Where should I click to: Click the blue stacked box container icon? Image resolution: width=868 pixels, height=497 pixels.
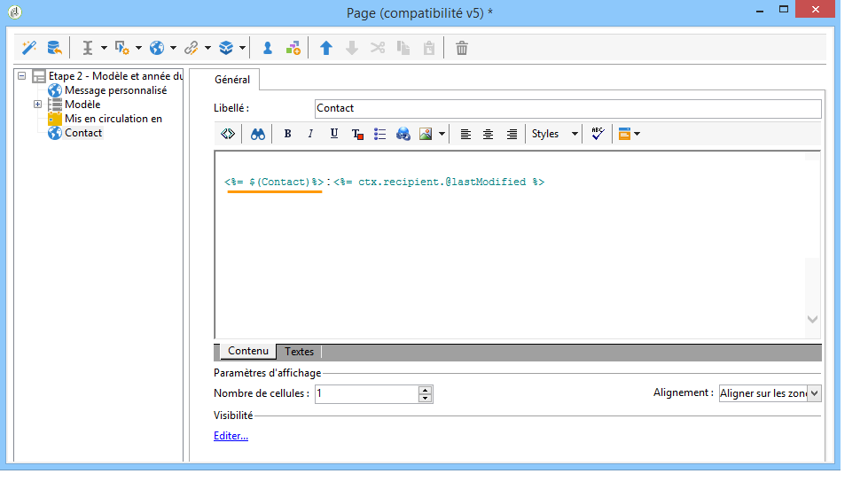pyautogui.click(x=226, y=48)
